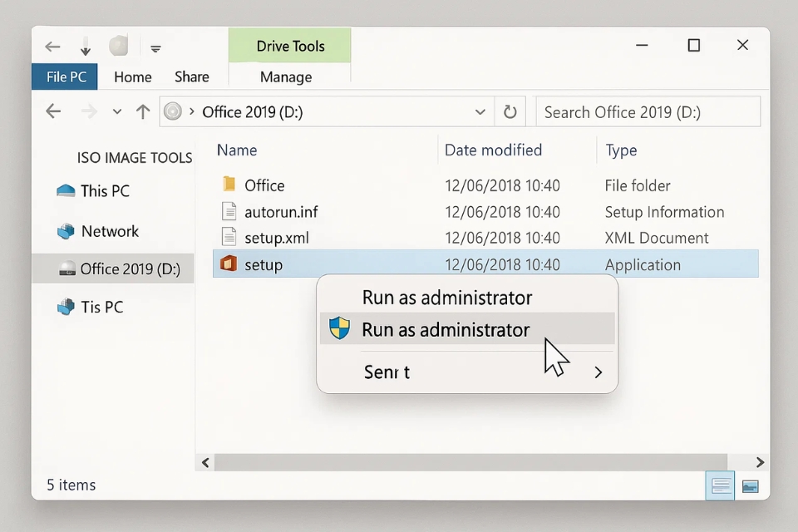The width and height of the screenshot is (798, 532).
Task: Click the Office 2019 (D:) drive icon in the sidebar
Action: (x=67, y=268)
